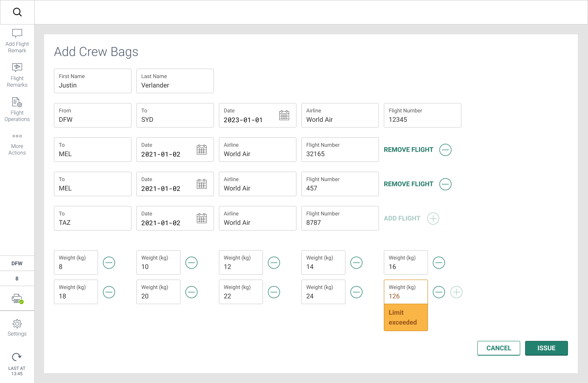This screenshot has height=383, width=588.
Task: Click the printer status icon
Action: pos(17,299)
